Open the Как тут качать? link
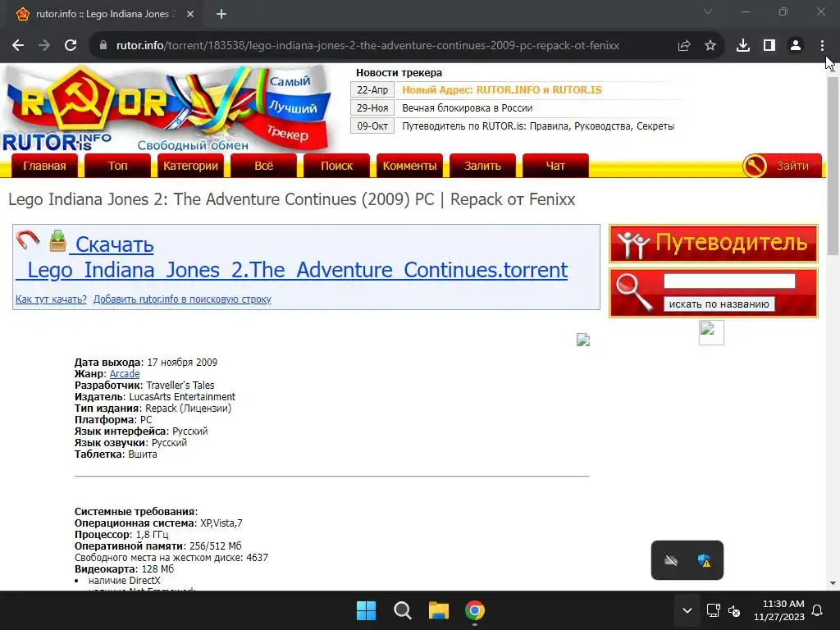The height and width of the screenshot is (630, 840). coord(51,299)
